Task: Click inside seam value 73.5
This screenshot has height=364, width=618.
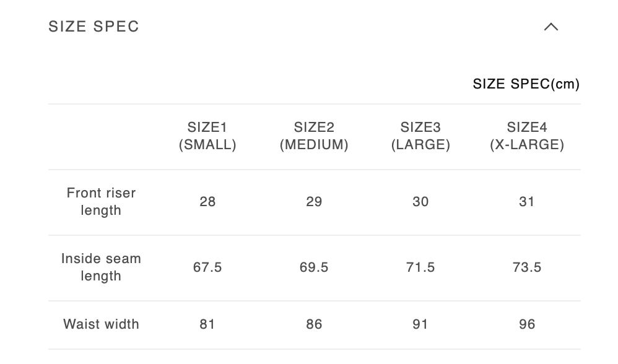Action: [x=527, y=267]
